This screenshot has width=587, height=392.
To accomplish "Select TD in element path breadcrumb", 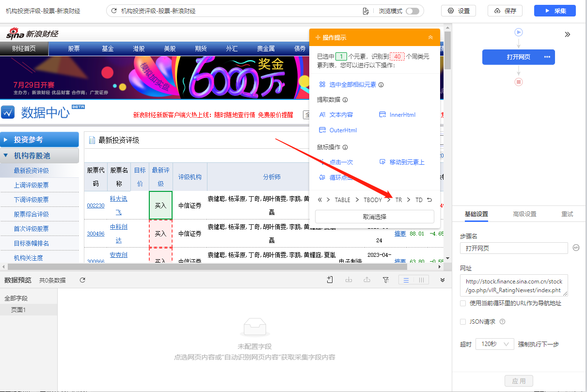I will (419, 200).
